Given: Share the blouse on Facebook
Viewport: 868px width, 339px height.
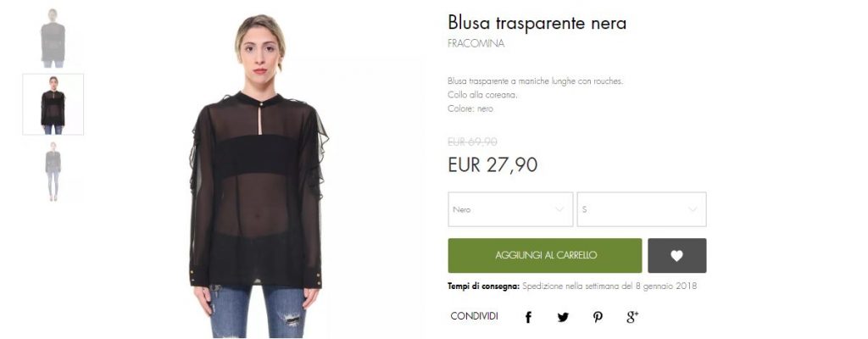Looking at the screenshot, I should [528, 318].
